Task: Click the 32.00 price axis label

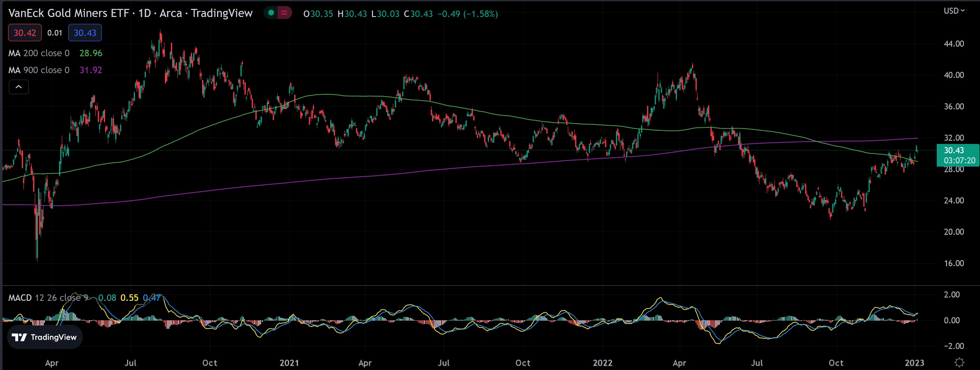Action: point(954,138)
